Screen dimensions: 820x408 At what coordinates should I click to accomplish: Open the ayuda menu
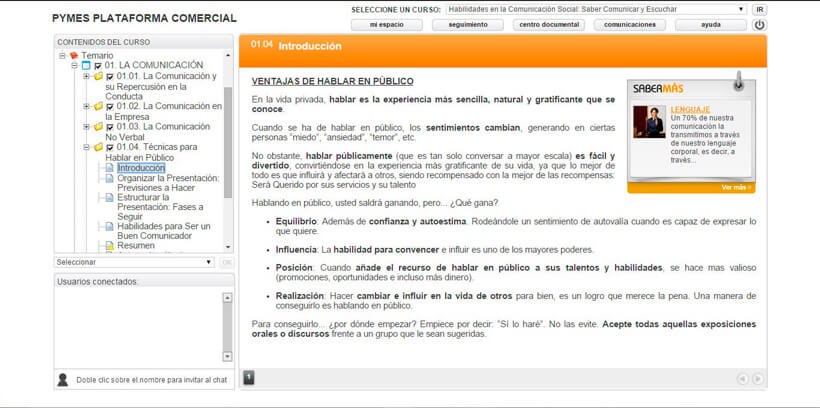(x=711, y=25)
